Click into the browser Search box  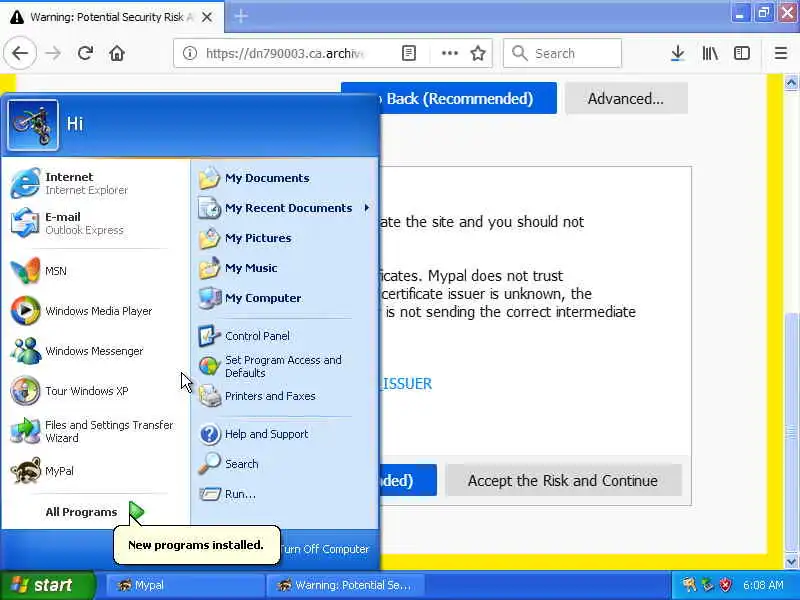(x=562, y=53)
